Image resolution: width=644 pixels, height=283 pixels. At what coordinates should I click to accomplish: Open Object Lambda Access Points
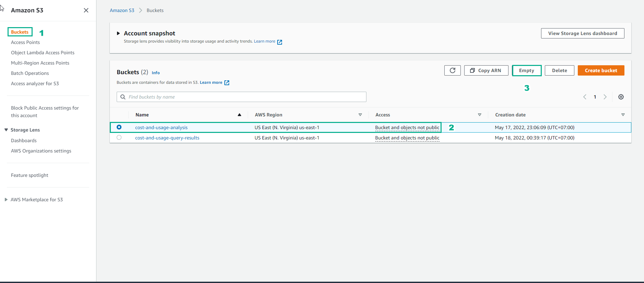43,53
